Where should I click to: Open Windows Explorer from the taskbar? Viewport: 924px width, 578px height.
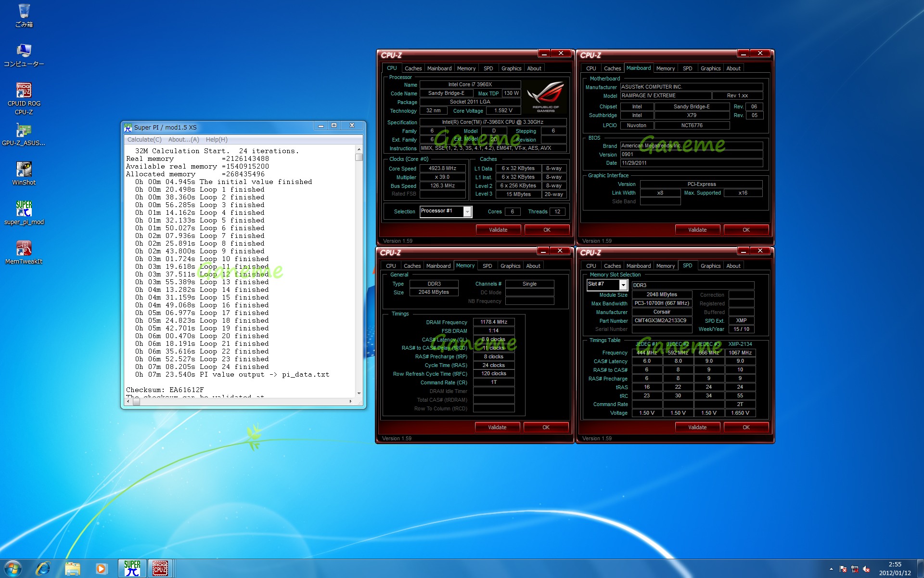coord(72,569)
